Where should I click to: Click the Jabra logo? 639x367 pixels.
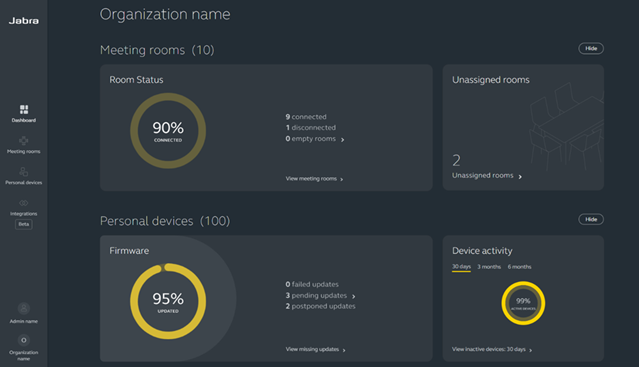pos(24,21)
